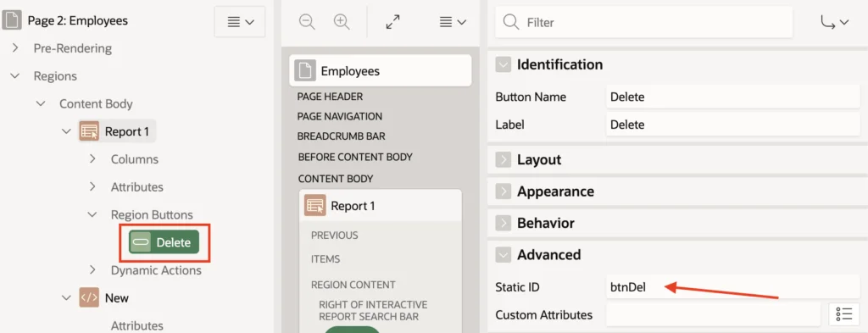This screenshot has height=333, width=868.
Task: Zoom in the layout view
Action: 342,22
